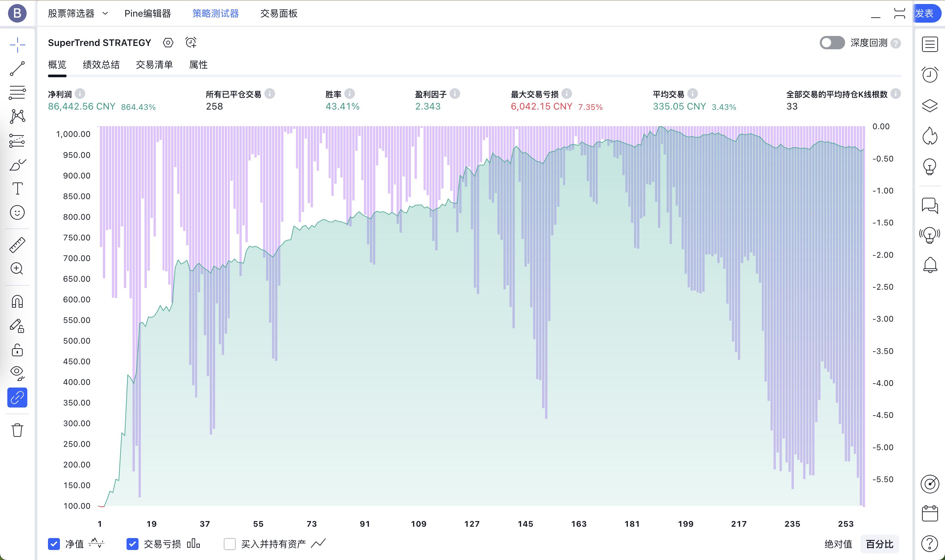Show info tooltip for 盈利因子

(x=455, y=94)
